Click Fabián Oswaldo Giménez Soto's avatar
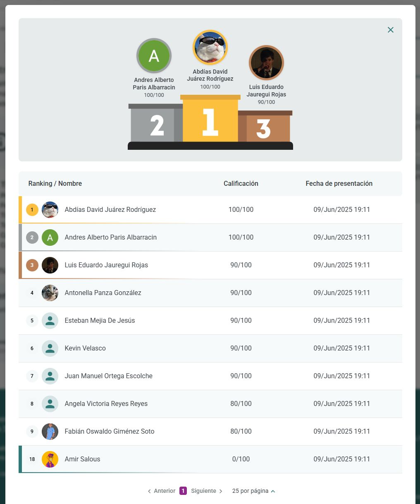 click(x=50, y=432)
